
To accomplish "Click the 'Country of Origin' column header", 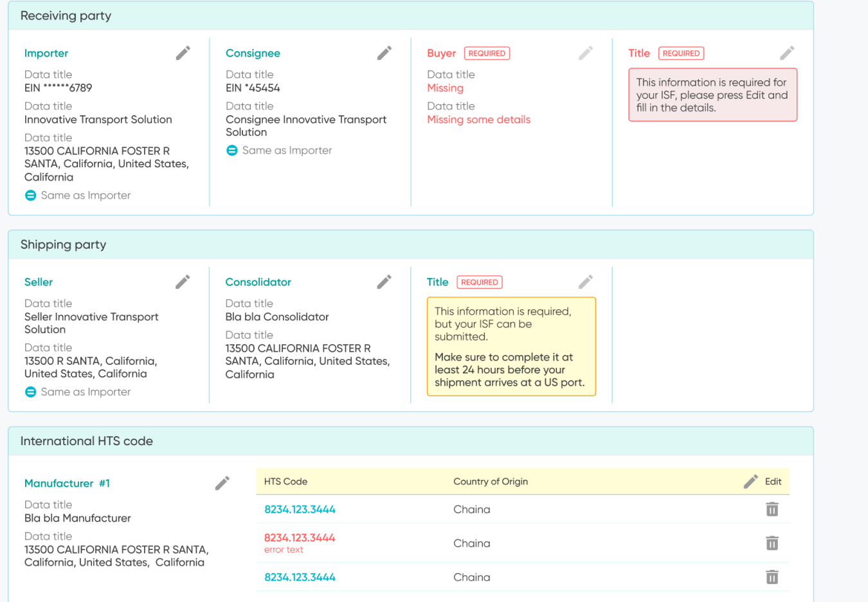I will pyautogui.click(x=491, y=482).
